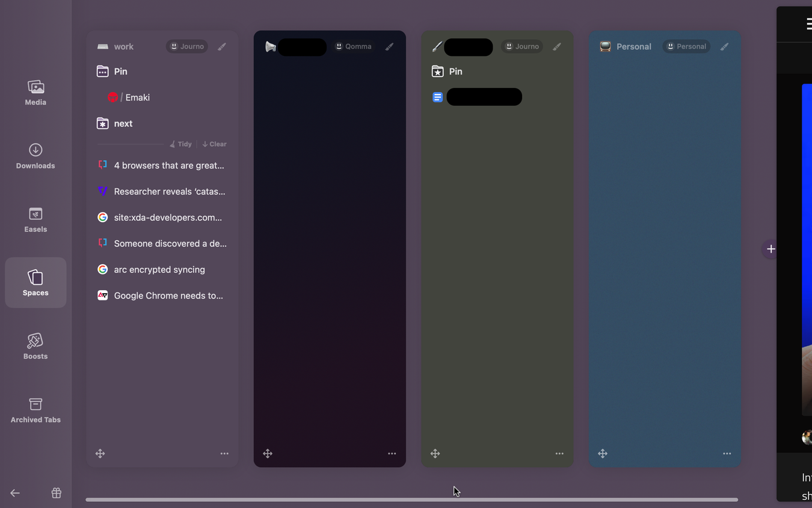Open the Easels section

(x=35, y=220)
